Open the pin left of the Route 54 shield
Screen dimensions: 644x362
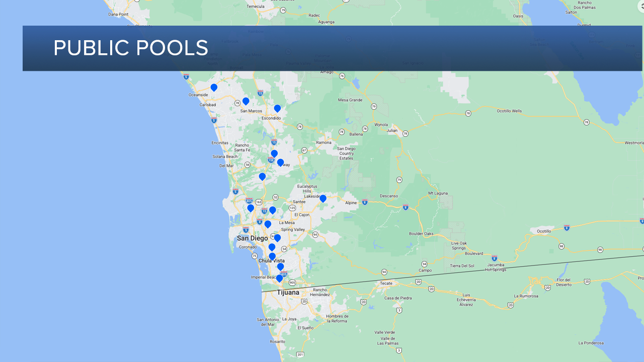pyautogui.click(x=272, y=247)
